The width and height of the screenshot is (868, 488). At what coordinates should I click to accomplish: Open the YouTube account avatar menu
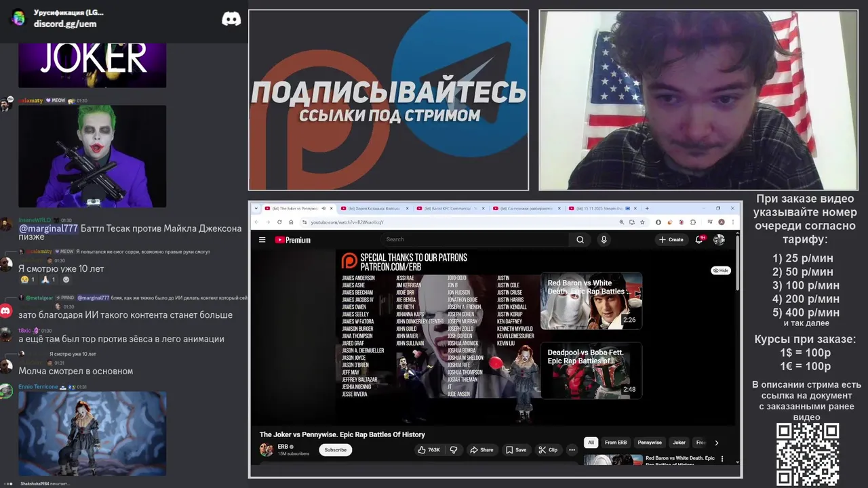click(719, 239)
